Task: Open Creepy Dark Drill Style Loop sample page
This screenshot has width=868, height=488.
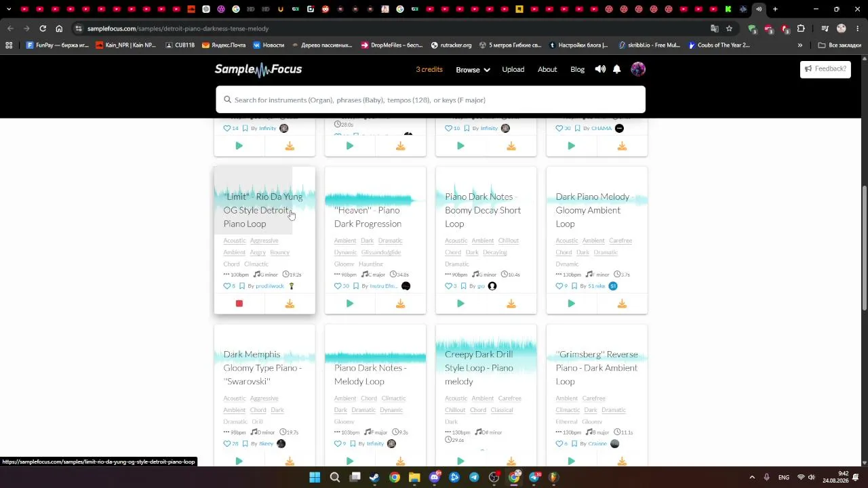Action: 479,368
